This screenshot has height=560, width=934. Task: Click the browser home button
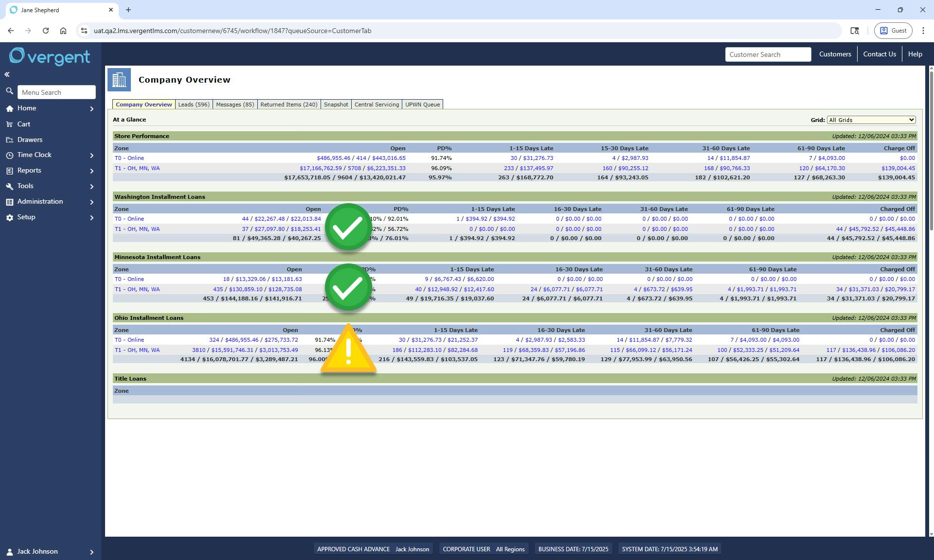63,31
